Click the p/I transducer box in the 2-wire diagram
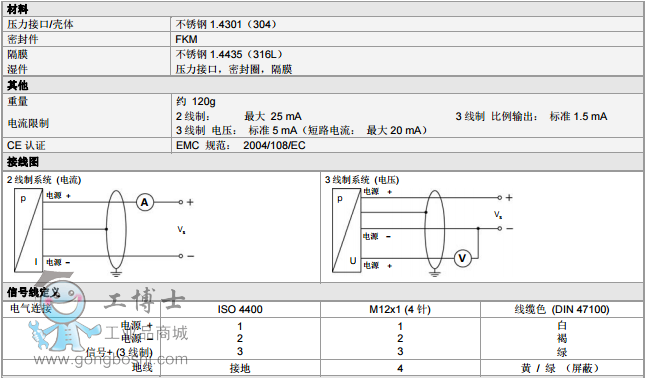This screenshot has width=645, height=378. point(28,230)
